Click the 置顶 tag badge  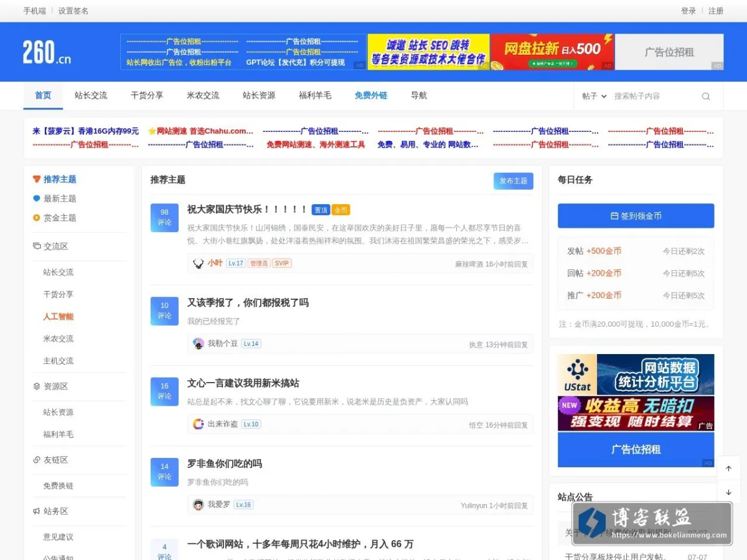(321, 210)
